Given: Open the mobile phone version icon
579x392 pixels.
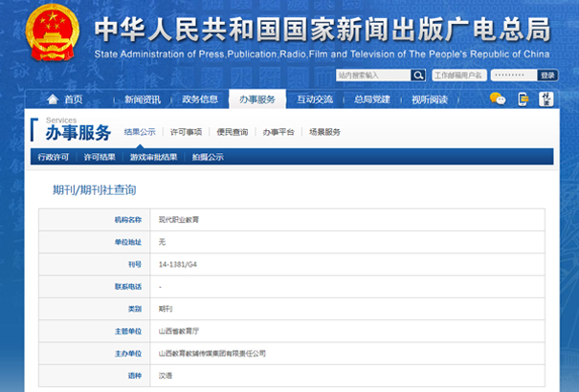Looking at the screenshot, I should tap(523, 99).
